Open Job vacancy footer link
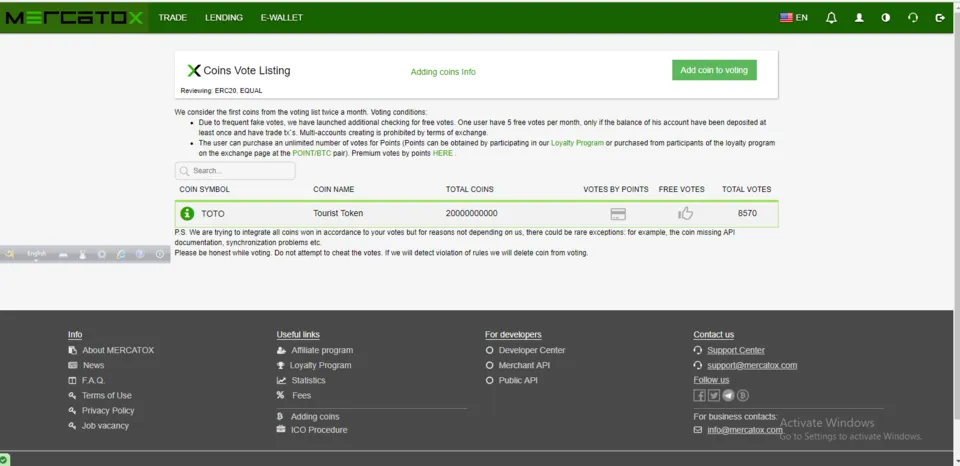Image resolution: width=960 pixels, height=466 pixels. tap(105, 426)
